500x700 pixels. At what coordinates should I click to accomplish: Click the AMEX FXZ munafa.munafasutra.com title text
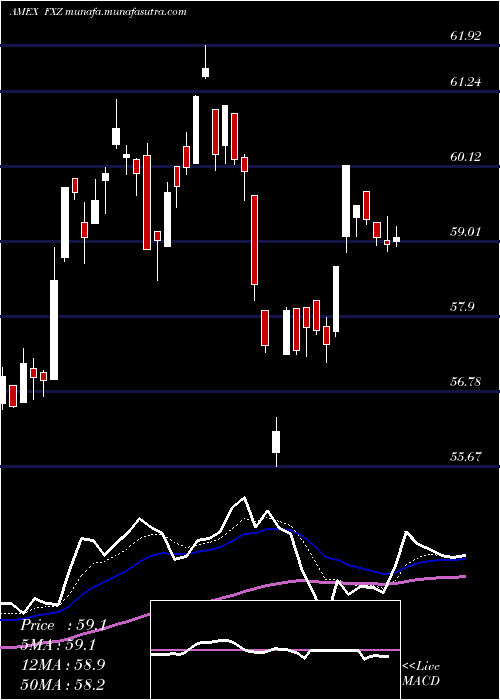98,12
